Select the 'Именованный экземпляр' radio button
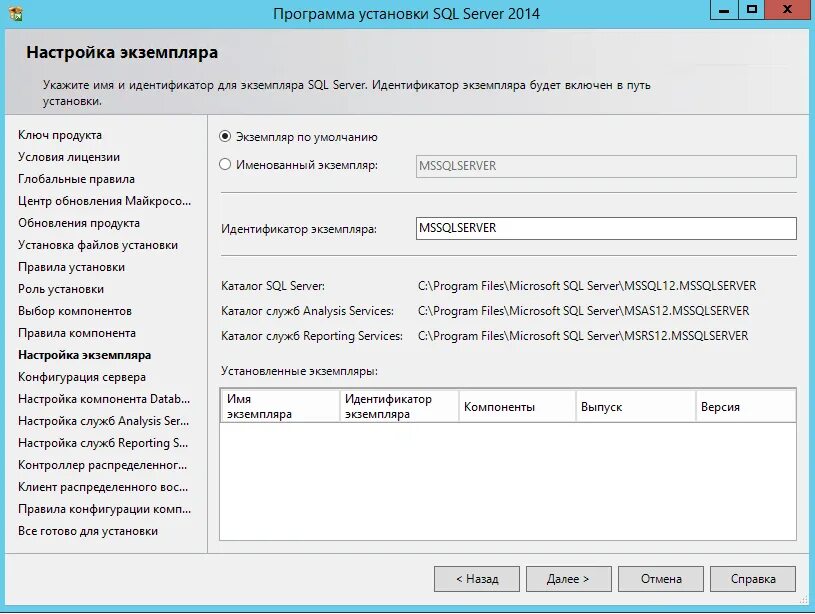815x614 pixels. click(x=225, y=165)
